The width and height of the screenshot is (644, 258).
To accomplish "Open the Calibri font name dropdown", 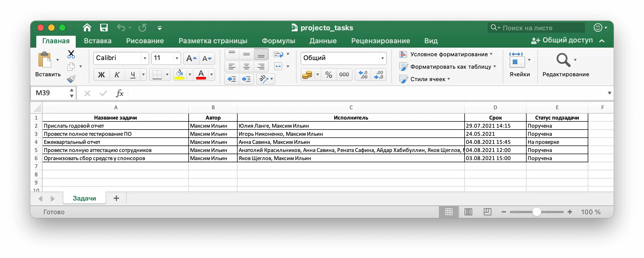I will pos(145,58).
